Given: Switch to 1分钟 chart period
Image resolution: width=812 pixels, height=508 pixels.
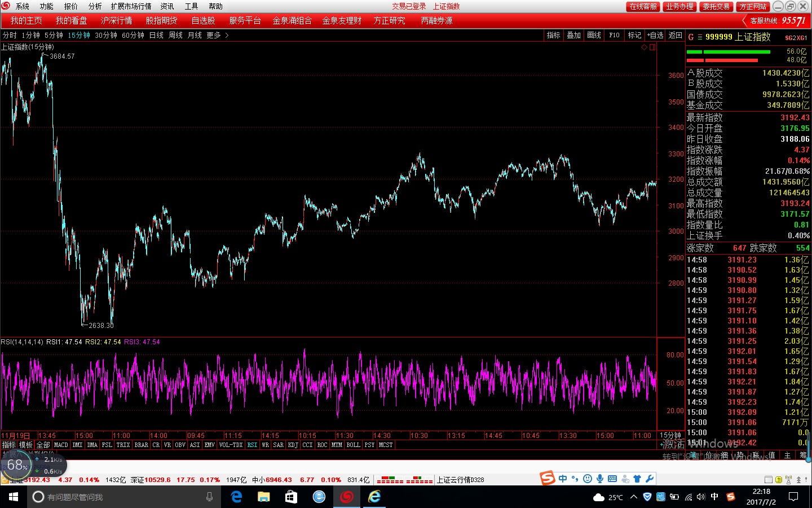Looking at the screenshot, I should click(30, 35).
